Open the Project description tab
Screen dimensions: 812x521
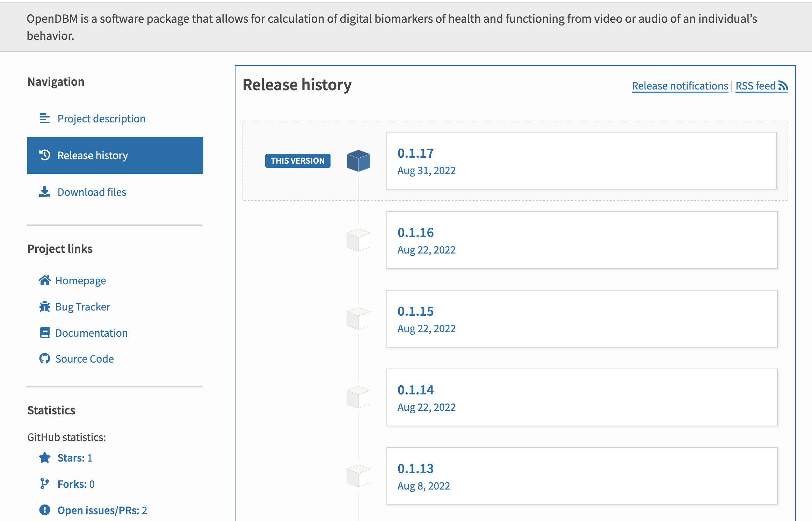point(115,119)
